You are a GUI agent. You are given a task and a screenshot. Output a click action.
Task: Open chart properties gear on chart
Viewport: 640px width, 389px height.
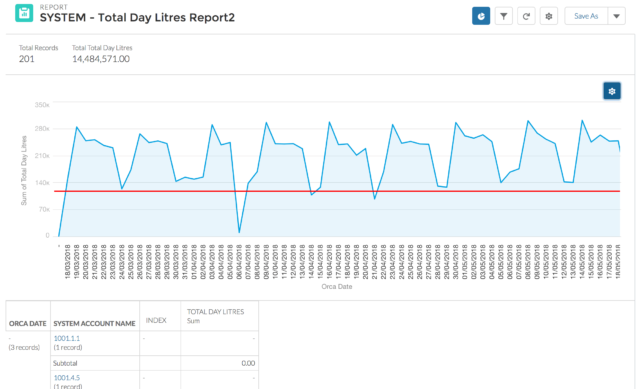(612, 91)
